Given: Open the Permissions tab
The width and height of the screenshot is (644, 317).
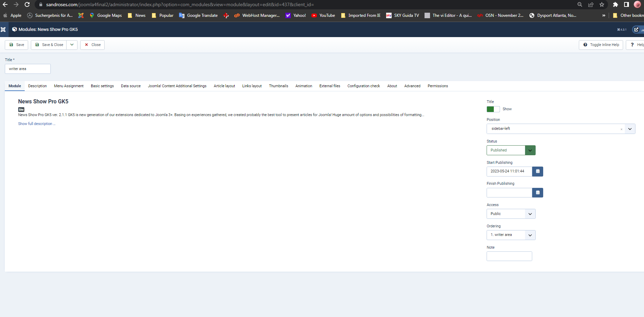Looking at the screenshot, I should tap(438, 86).
